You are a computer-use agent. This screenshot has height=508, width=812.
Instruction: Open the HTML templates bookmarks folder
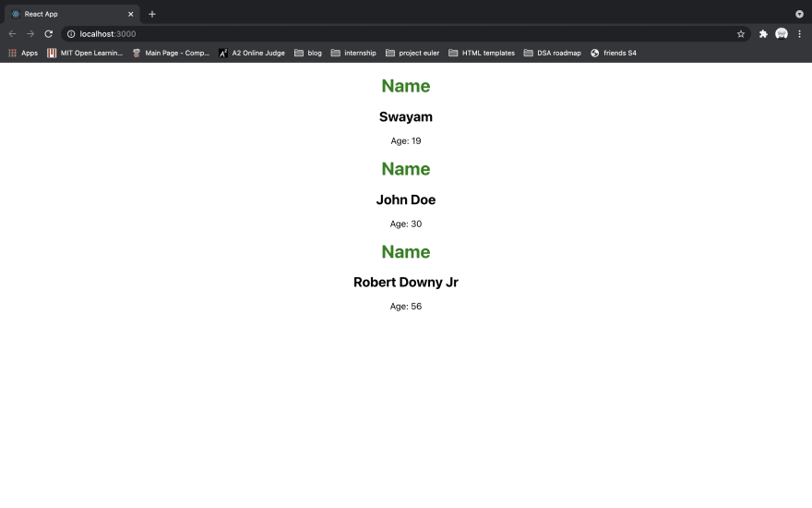click(482, 53)
